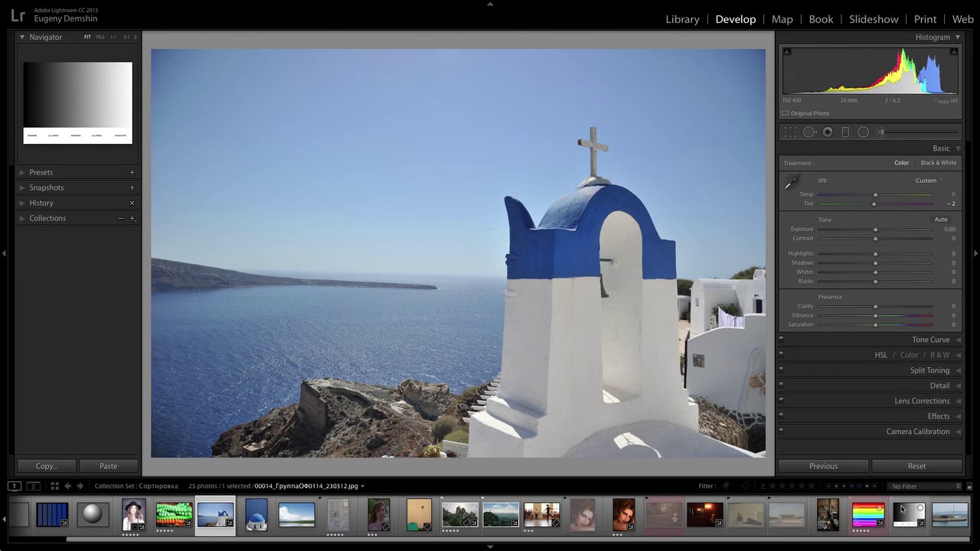Collapse the Navigator panel
This screenshot has height=551, width=980.
pyautogui.click(x=21, y=37)
